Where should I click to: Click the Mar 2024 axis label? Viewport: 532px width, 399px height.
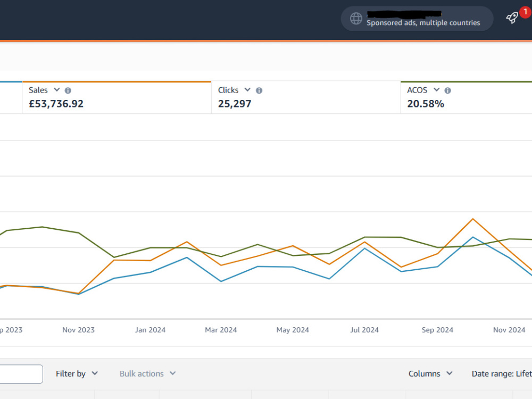click(221, 330)
